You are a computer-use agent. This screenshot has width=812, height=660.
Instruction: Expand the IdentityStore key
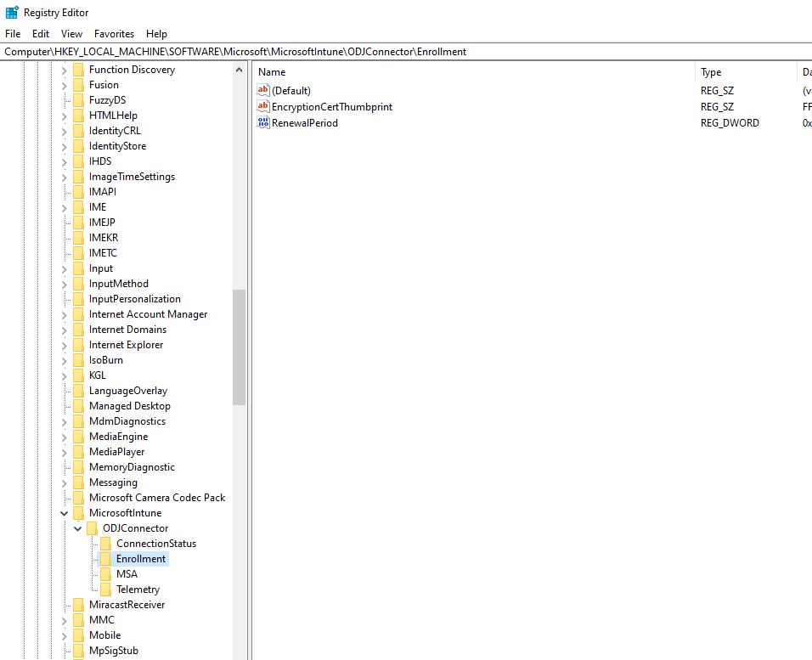coord(65,147)
